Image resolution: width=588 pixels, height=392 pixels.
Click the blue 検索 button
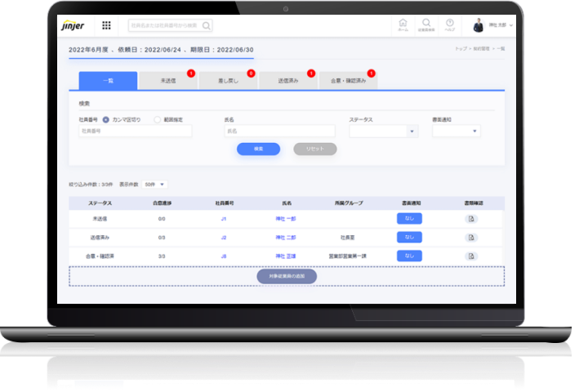pos(258,149)
